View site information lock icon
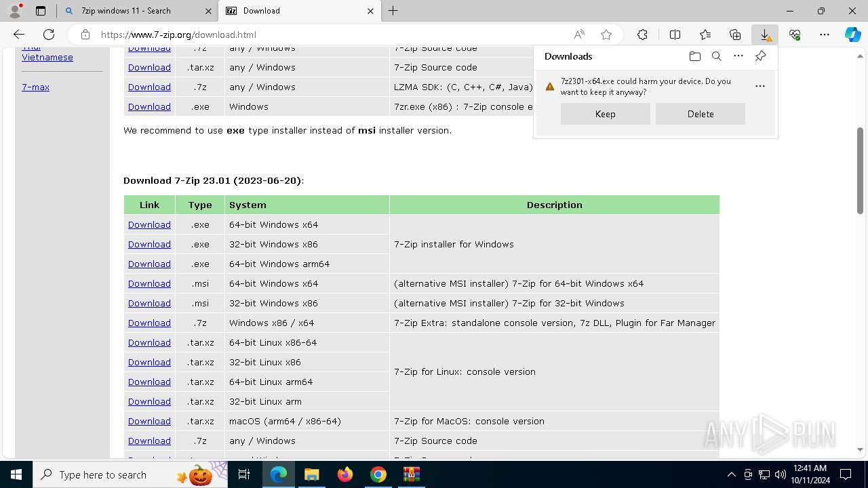 tap(85, 35)
